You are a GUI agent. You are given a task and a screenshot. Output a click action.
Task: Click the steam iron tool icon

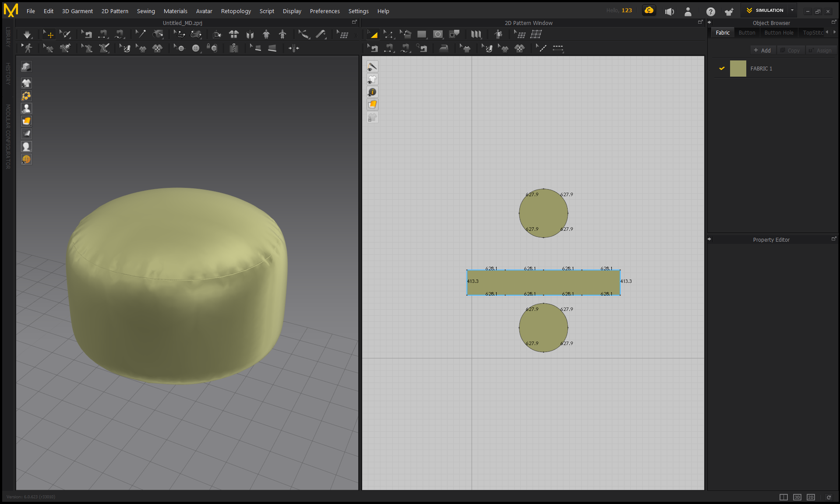point(444,48)
